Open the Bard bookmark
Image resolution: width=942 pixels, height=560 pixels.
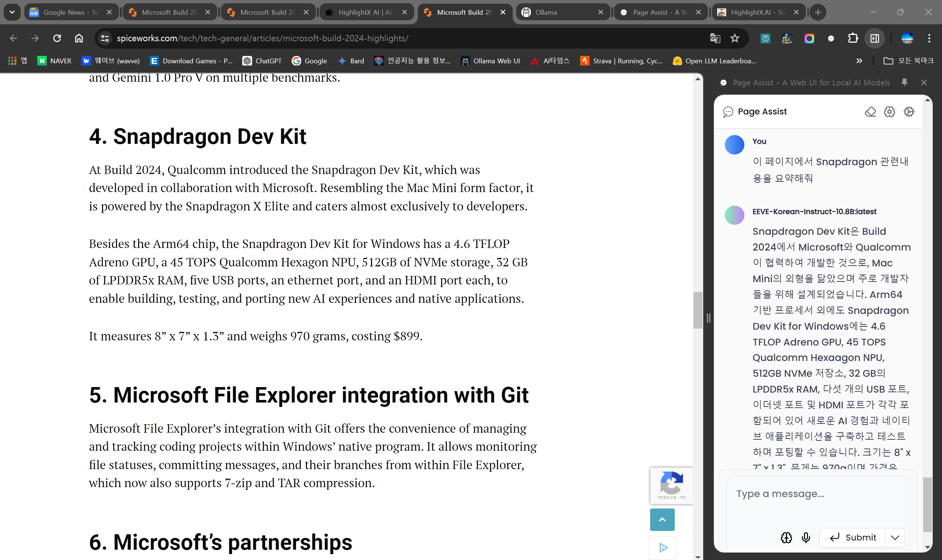point(351,61)
